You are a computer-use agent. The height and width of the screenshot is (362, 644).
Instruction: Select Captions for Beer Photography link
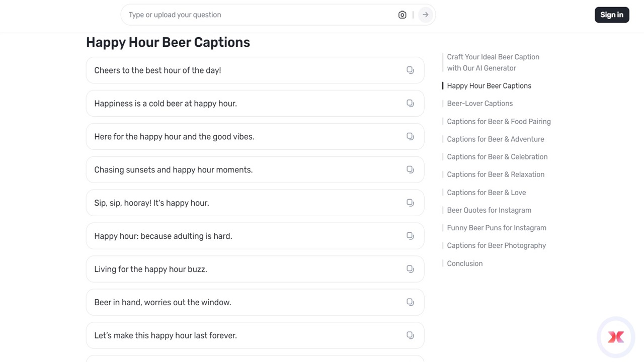(496, 245)
